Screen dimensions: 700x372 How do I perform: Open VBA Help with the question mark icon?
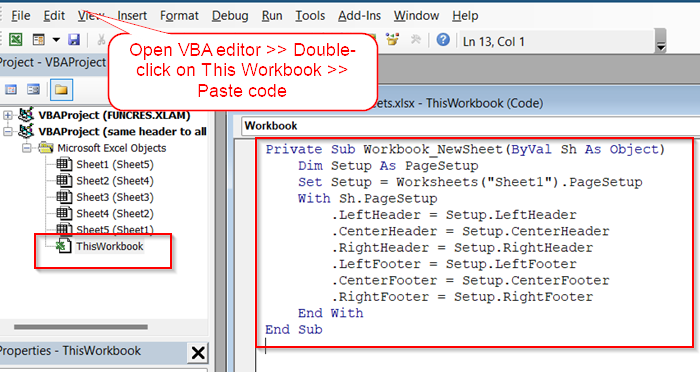pyautogui.click(x=443, y=40)
